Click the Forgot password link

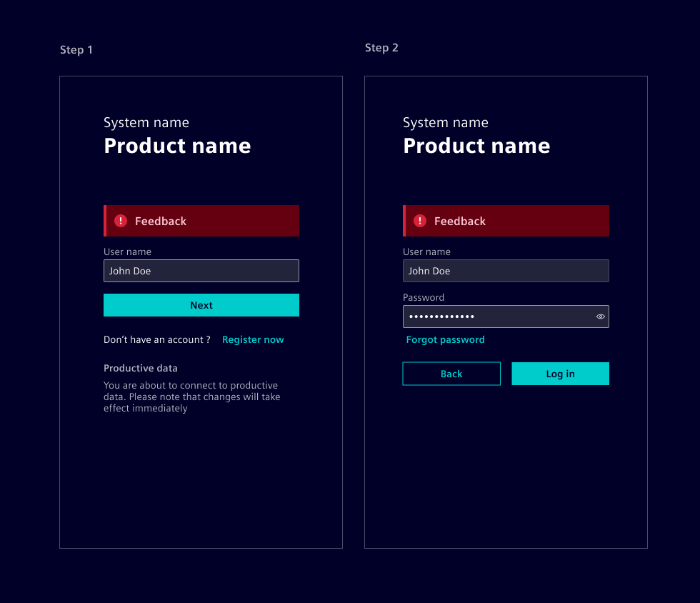coord(445,339)
